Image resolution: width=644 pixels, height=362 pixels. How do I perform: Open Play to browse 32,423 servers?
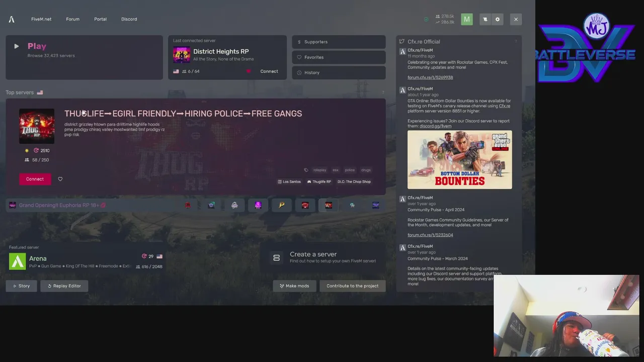[x=84, y=57]
